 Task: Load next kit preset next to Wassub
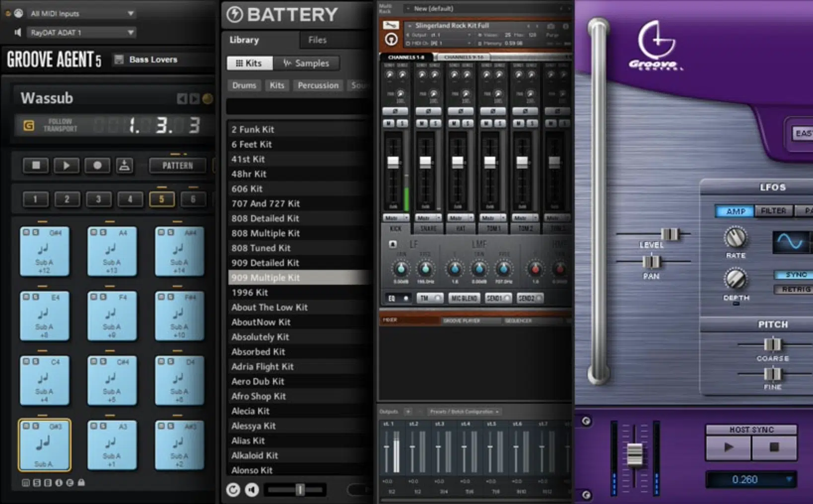coord(194,99)
